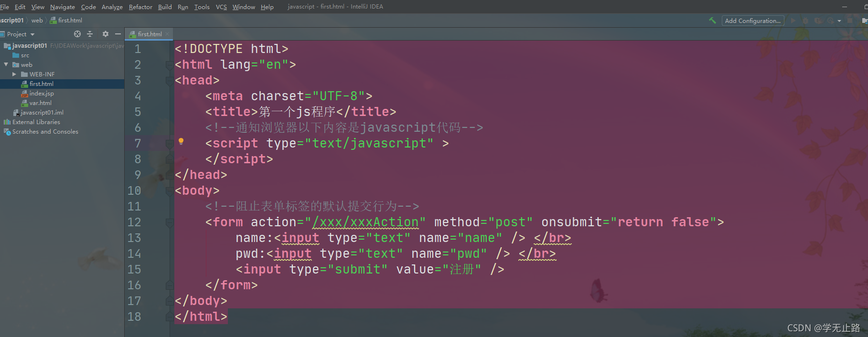Screen dimensions: 868x337
Task: Collapse the head tag fold marker on line 3
Action: [169, 81]
